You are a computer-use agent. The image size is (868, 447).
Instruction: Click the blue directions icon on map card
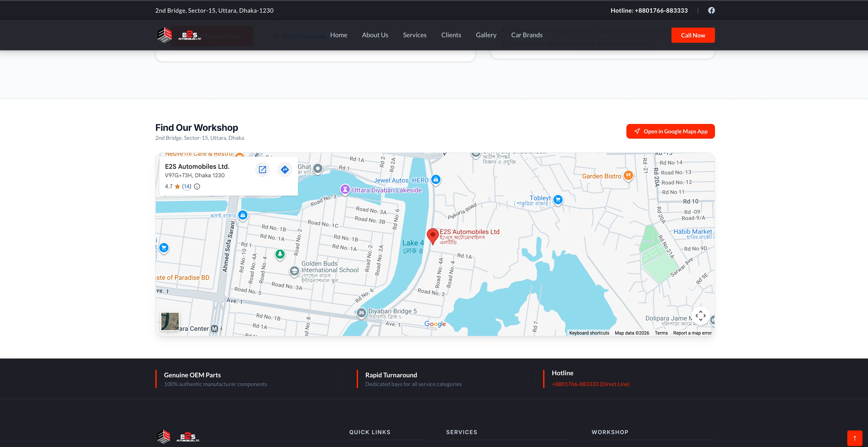[285, 169]
